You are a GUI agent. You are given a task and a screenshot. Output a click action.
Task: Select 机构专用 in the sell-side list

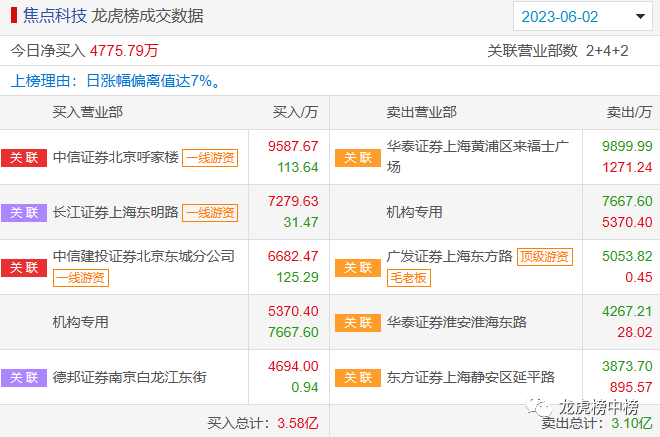[414, 212]
